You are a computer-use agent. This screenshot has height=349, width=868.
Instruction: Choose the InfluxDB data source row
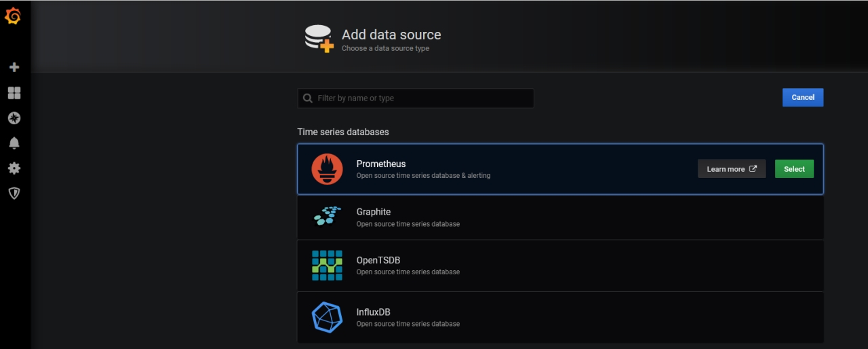560,317
